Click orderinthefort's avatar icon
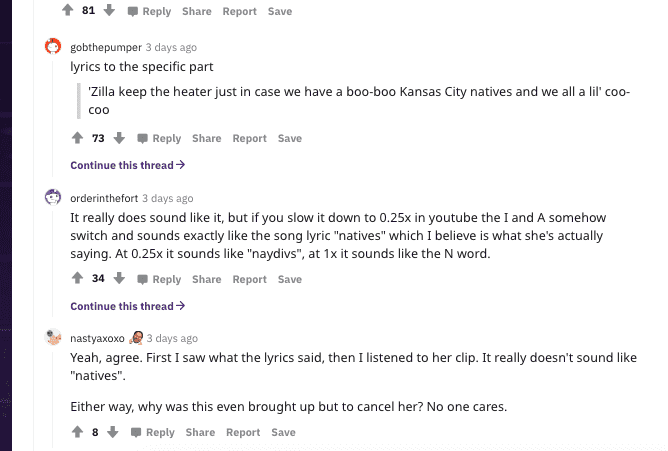The height and width of the screenshot is (451, 668). [x=54, y=197]
